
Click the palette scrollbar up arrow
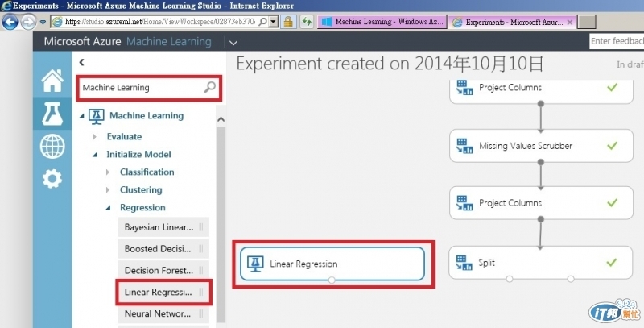click(221, 119)
